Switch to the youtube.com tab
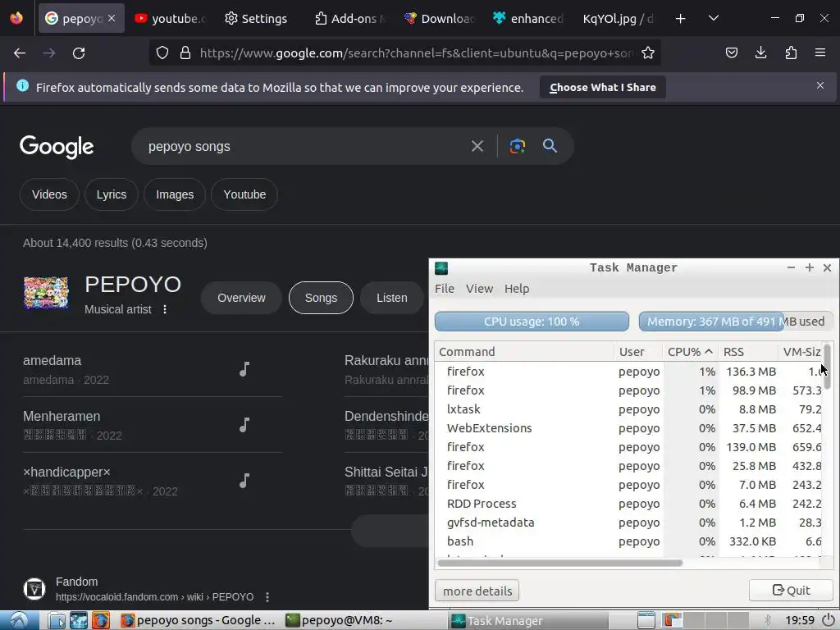The height and width of the screenshot is (630, 840). click(171, 19)
